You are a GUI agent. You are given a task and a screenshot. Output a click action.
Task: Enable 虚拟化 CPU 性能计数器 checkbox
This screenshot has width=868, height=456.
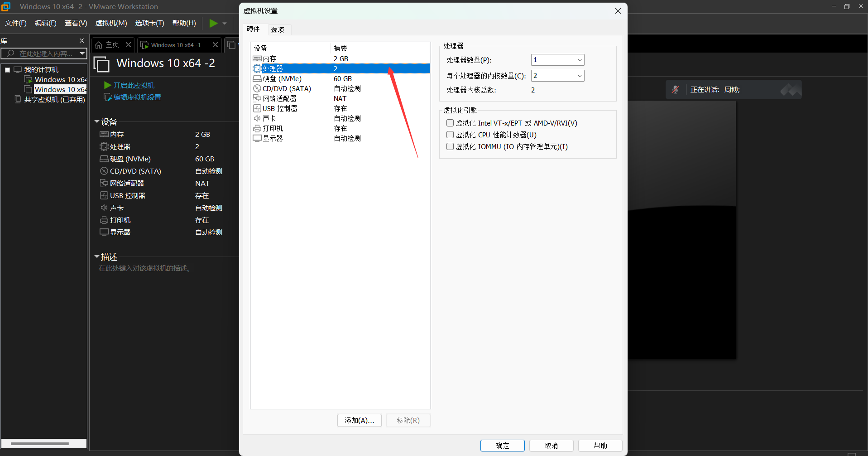(x=450, y=135)
